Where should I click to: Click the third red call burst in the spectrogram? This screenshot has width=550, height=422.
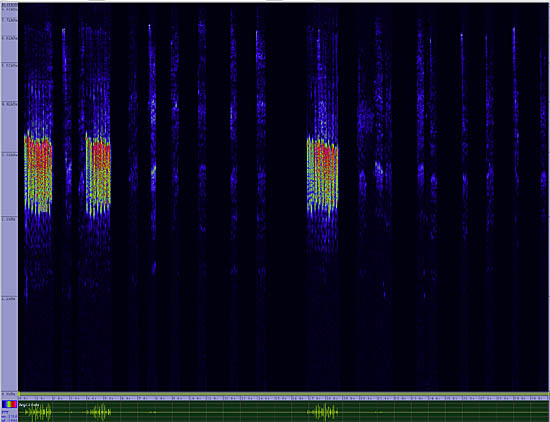[x=322, y=174]
